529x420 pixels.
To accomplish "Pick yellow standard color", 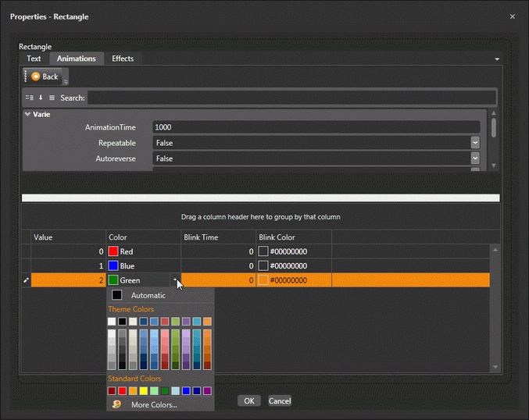I will pyautogui.click(x=143, y=390).
